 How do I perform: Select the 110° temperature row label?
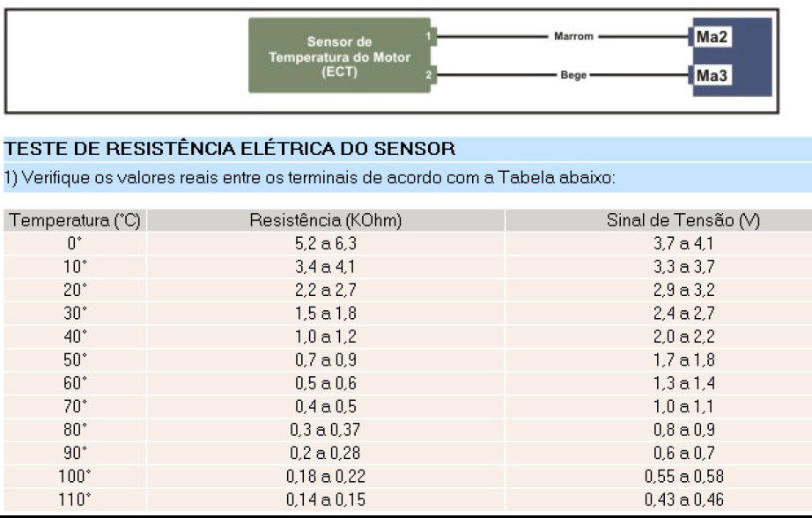(x=75, y=499)
